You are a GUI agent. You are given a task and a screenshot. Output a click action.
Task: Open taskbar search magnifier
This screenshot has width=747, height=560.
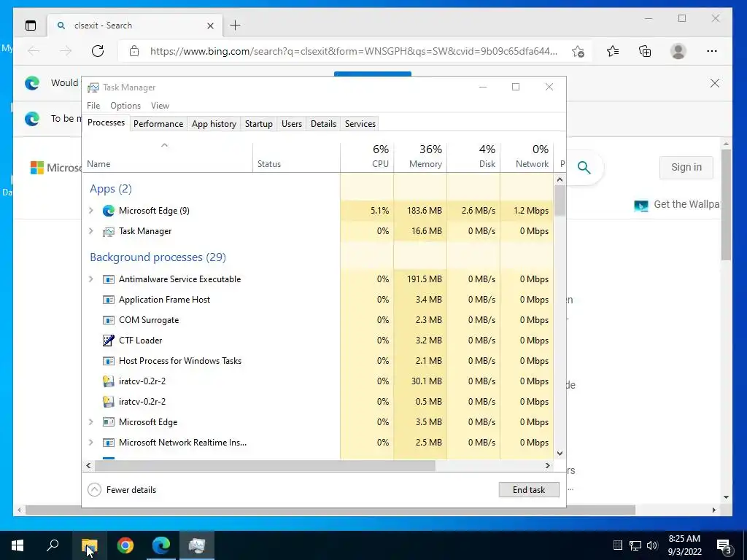pyautogui.click(x=53, y=545)
